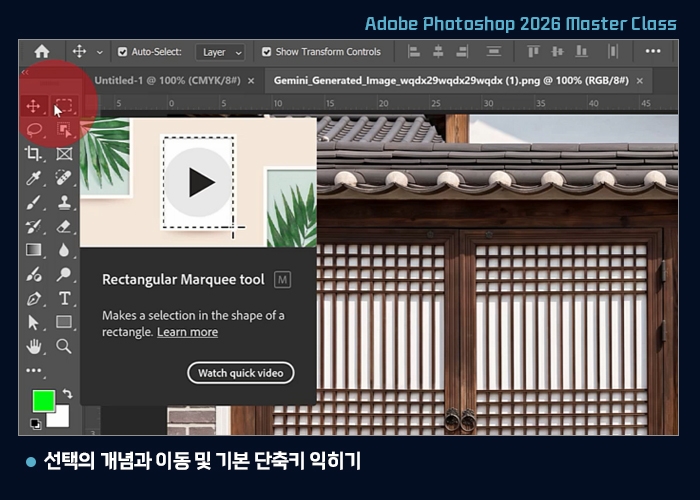
Task: Click Watch quick video button
Action: tap(241, 373)
